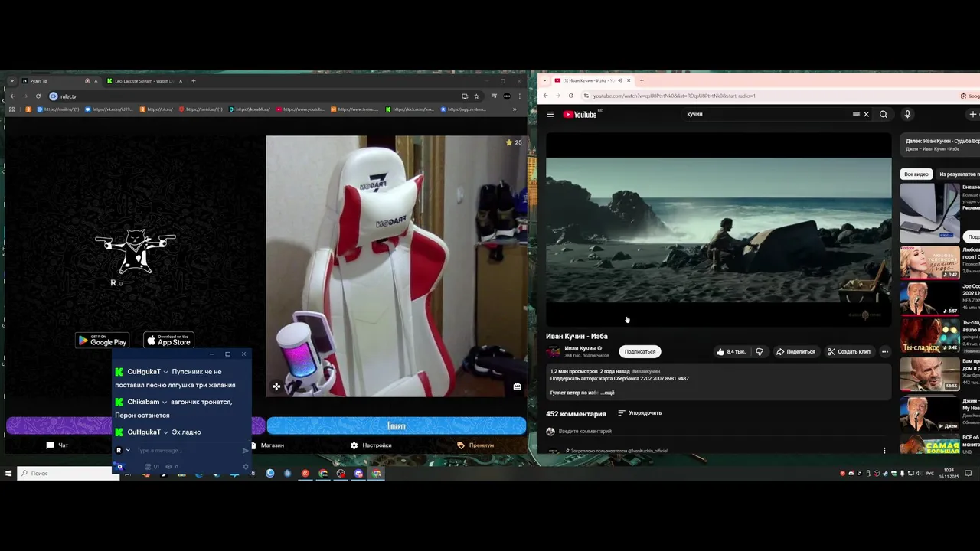Expand the video description via ...ещё
This screenshot has height=551, width=980.
click(606, 393)
